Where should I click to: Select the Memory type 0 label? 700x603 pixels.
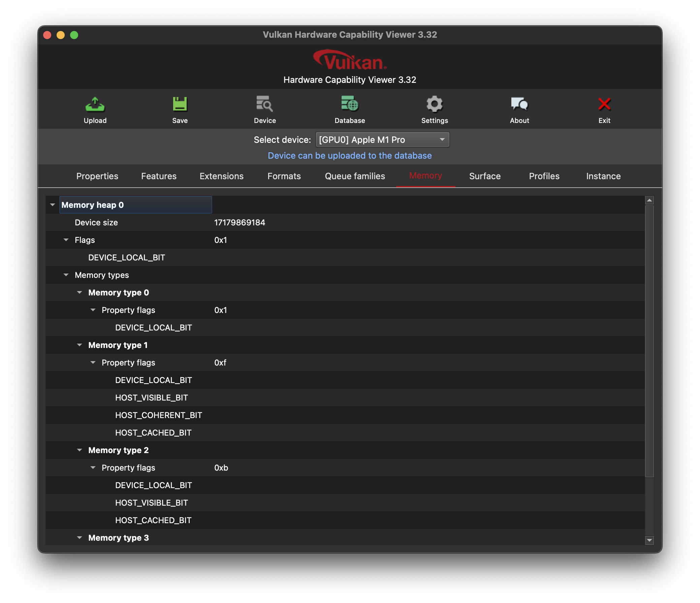tap(119, 292)
